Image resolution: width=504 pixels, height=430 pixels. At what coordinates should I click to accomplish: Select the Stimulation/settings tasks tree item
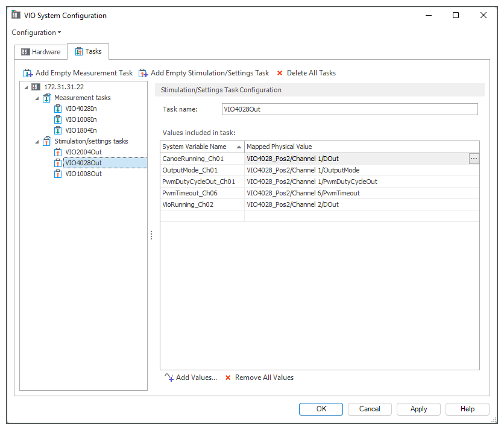click(91, 141)
